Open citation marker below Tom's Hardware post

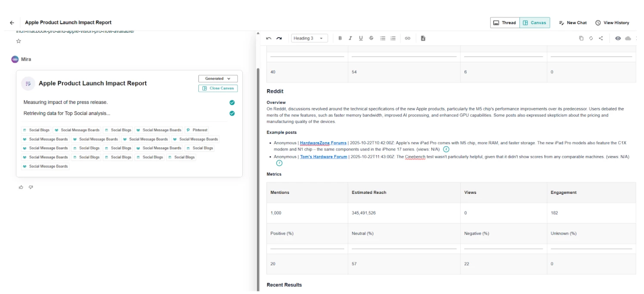279,163
